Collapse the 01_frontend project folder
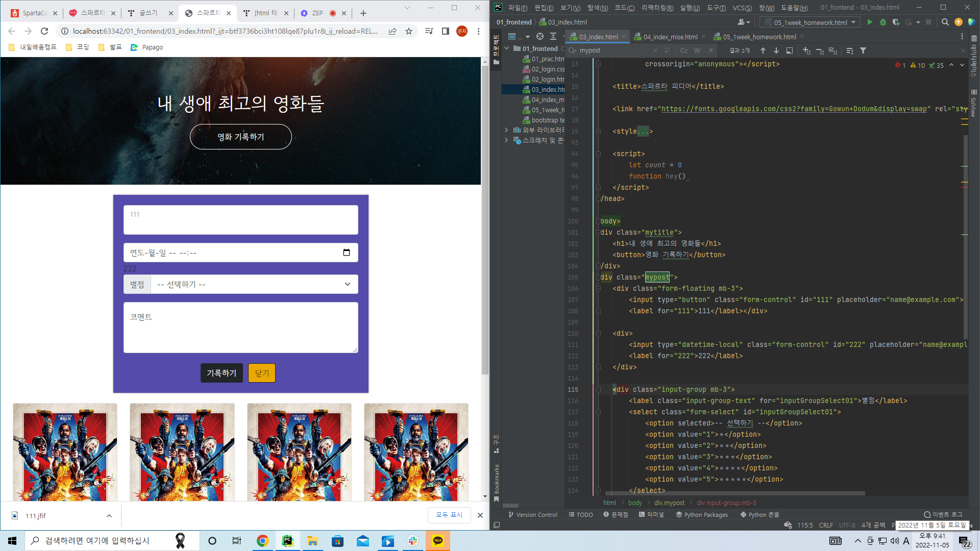The image size is (980, 551). click(x=507, y=48)
